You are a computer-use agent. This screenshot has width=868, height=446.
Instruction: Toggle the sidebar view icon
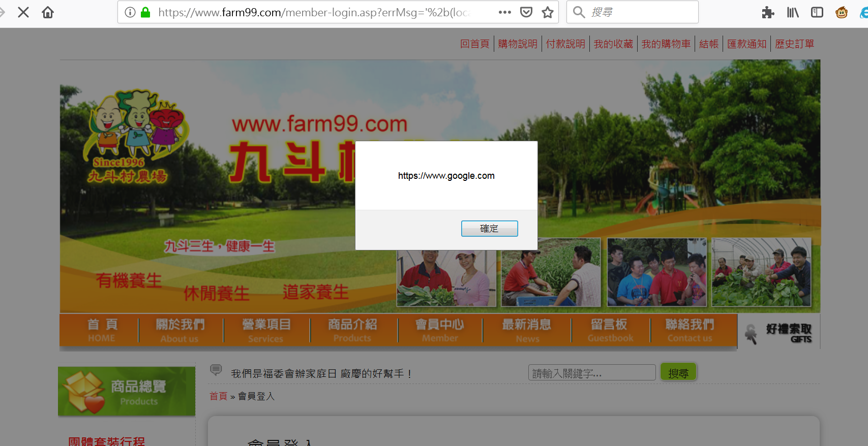click(817, 12)
